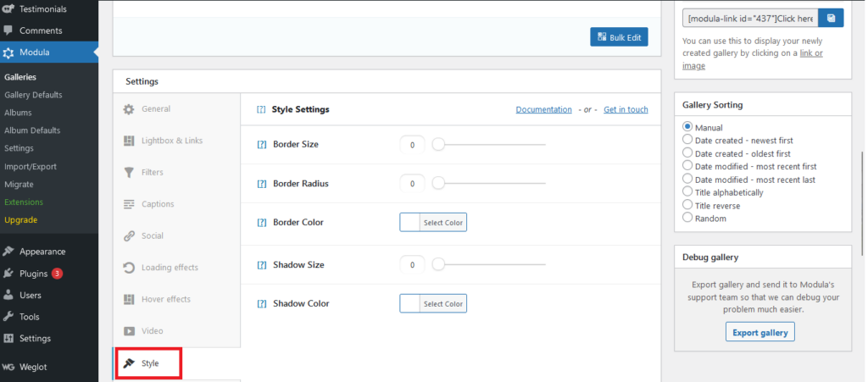
Task: Switch to the Hover effects tab
Action: tap(165, 300)
